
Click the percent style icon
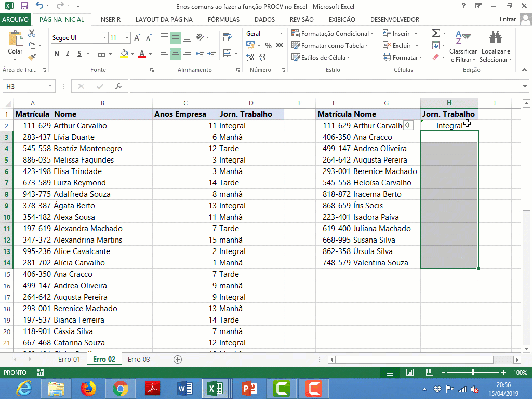point(268,46)
